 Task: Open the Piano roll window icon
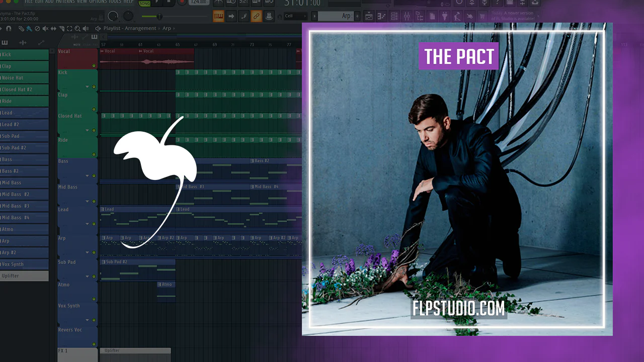pyautogui.click(x=381, y=16)
